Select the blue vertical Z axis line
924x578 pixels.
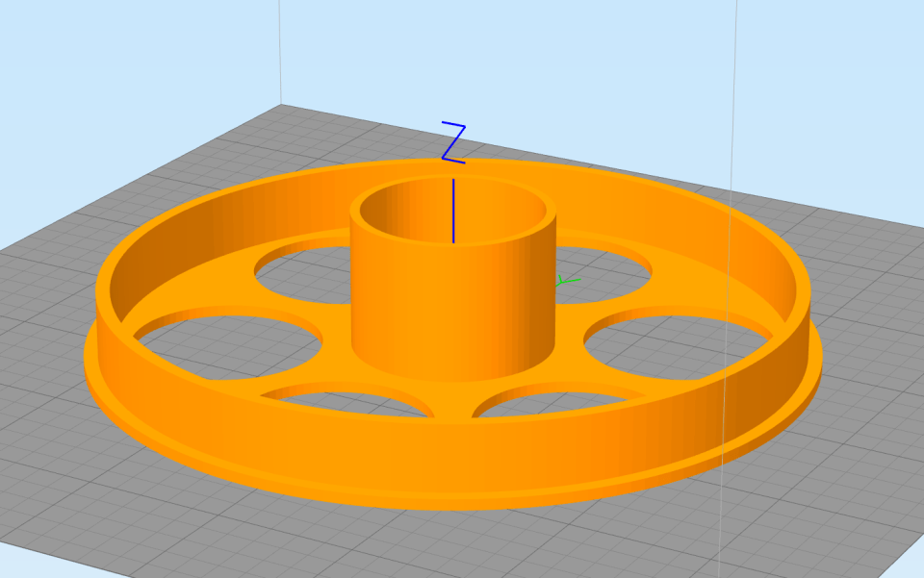coord(453,210)
